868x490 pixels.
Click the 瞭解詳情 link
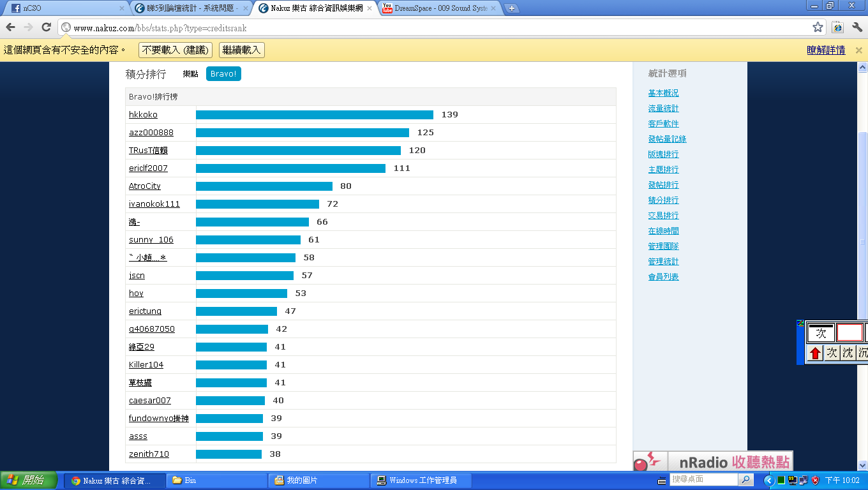point(826,50)
